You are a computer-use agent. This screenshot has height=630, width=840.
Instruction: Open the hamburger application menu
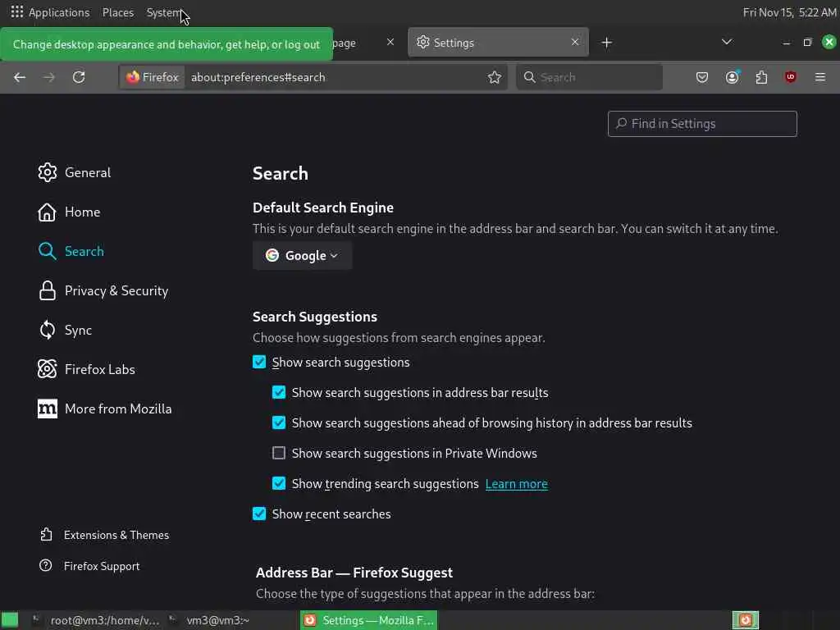click(x=820, y=77)
